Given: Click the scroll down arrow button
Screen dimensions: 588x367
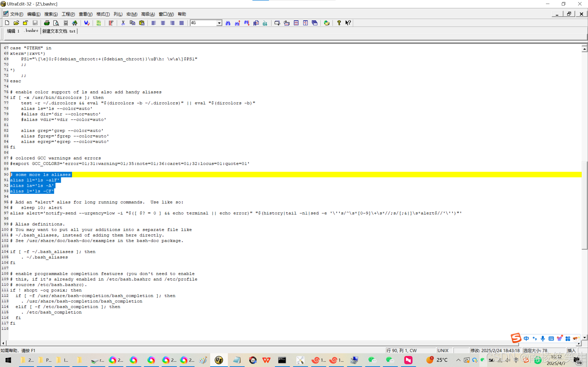Looking at the screenshot, I should (584, 337).
